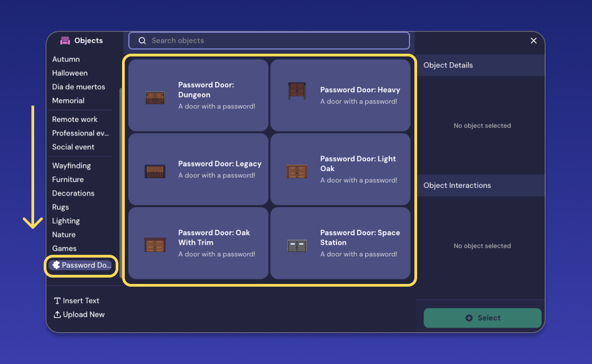Click the magnifying glass search icon
Image resolution: width=592 pixels, height=364 pixels.
pyautogui.click(x=142, y=40)
